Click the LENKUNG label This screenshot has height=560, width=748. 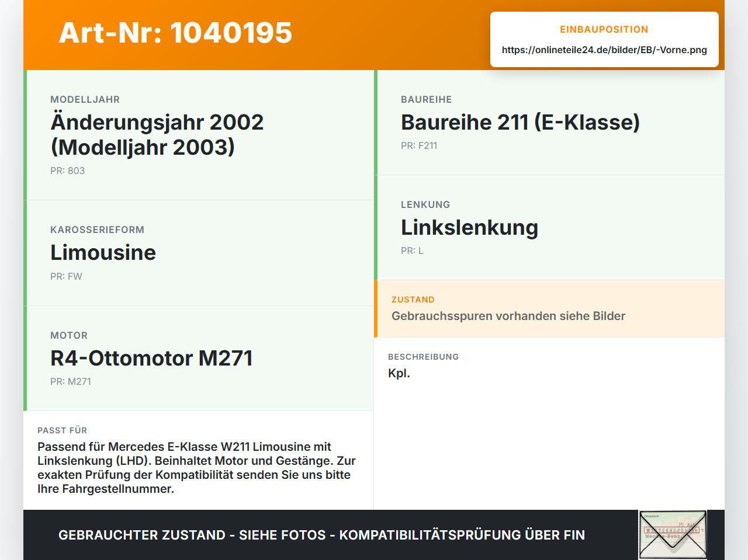click(x=425, y=204)
